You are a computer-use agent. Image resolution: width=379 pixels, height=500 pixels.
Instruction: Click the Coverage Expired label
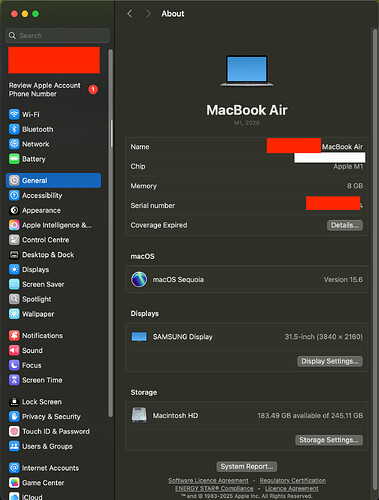[x=159, y=225]
